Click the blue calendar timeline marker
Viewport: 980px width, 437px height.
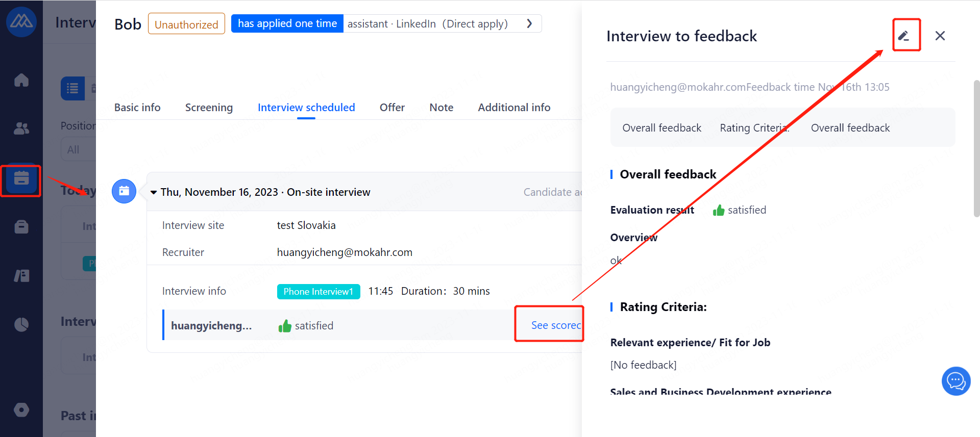(124, 191)
